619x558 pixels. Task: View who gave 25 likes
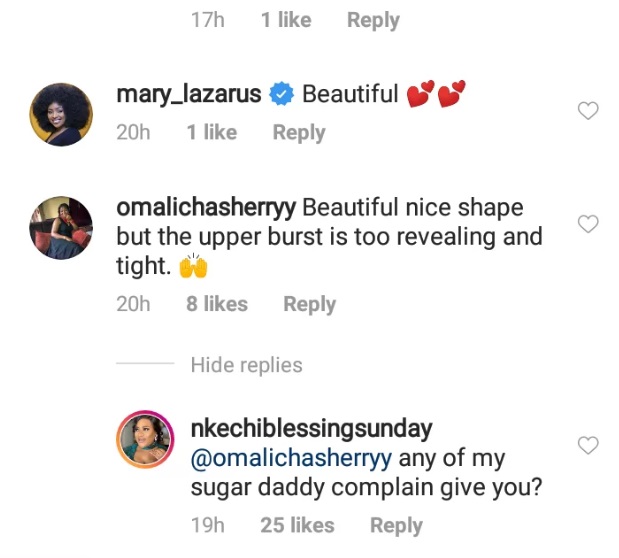tap(298, 525)
